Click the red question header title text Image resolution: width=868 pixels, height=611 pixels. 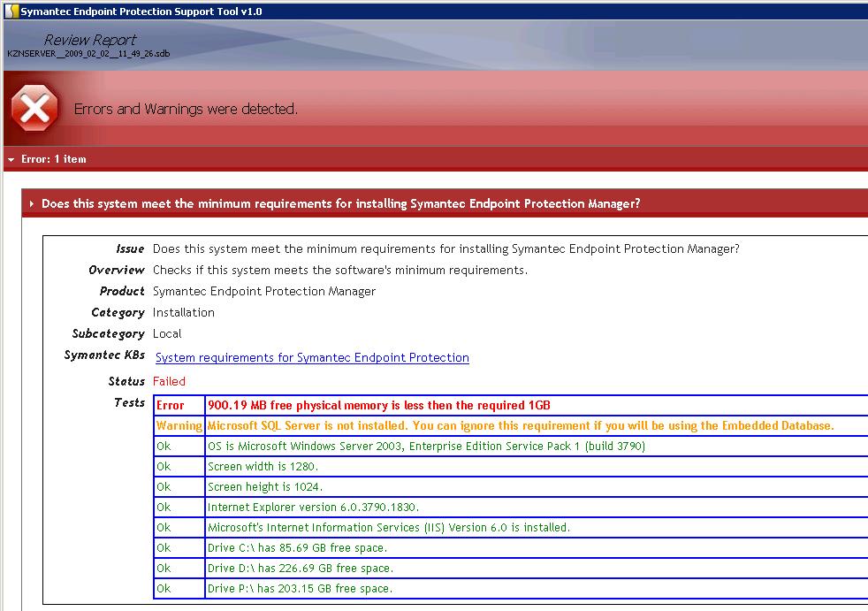341,204
